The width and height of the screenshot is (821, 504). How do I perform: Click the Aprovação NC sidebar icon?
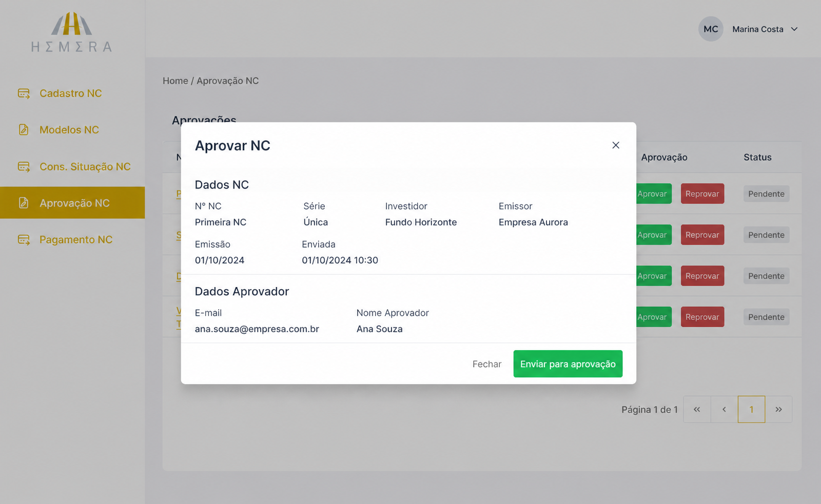tap(24, 203)
